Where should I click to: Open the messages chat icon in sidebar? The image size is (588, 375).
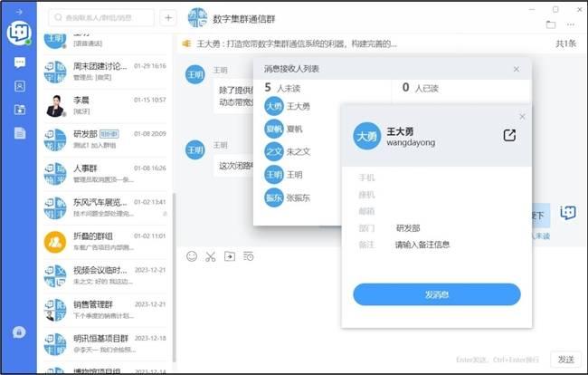20,62
